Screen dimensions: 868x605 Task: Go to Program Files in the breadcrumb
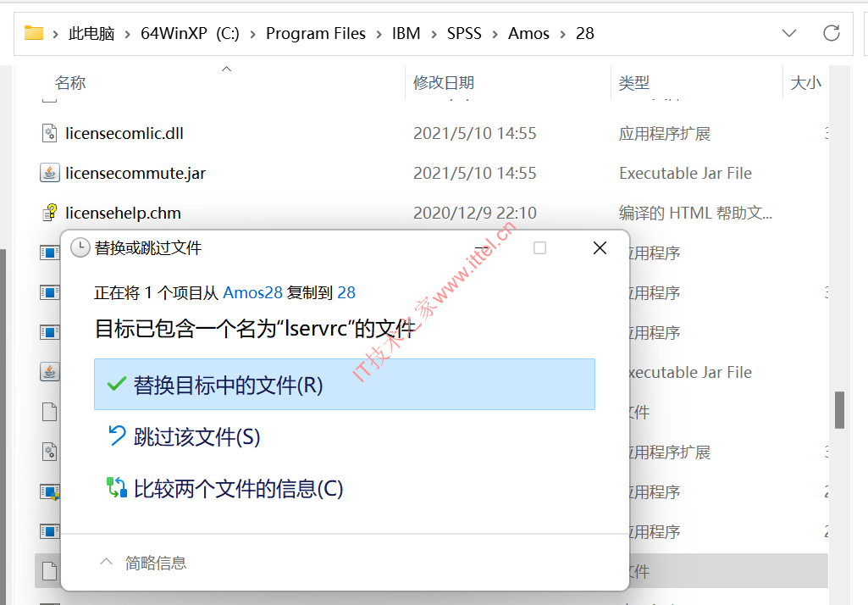pos(316,34)
